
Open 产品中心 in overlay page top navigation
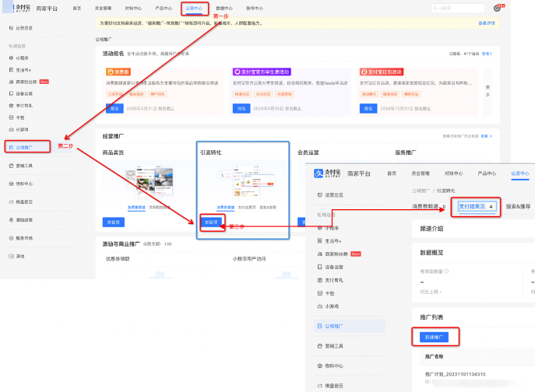point(487,173)
